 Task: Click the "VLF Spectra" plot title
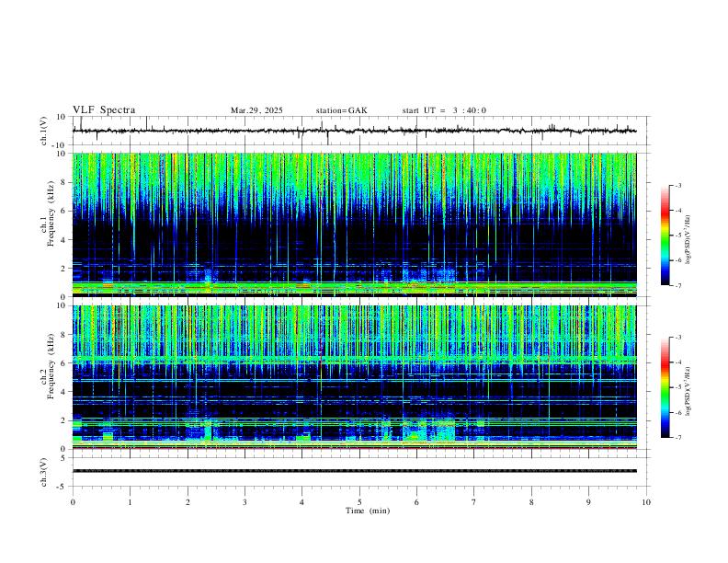(x=104, y=110)
